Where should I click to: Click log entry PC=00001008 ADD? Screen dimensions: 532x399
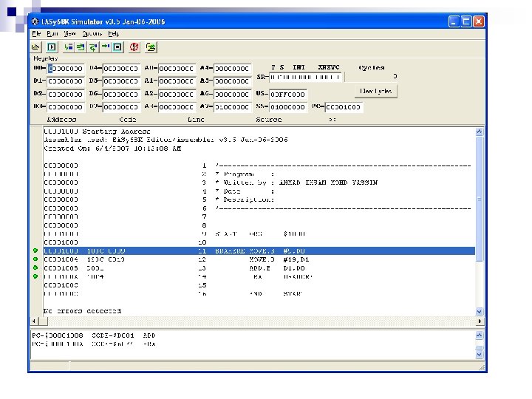point(94,335)
